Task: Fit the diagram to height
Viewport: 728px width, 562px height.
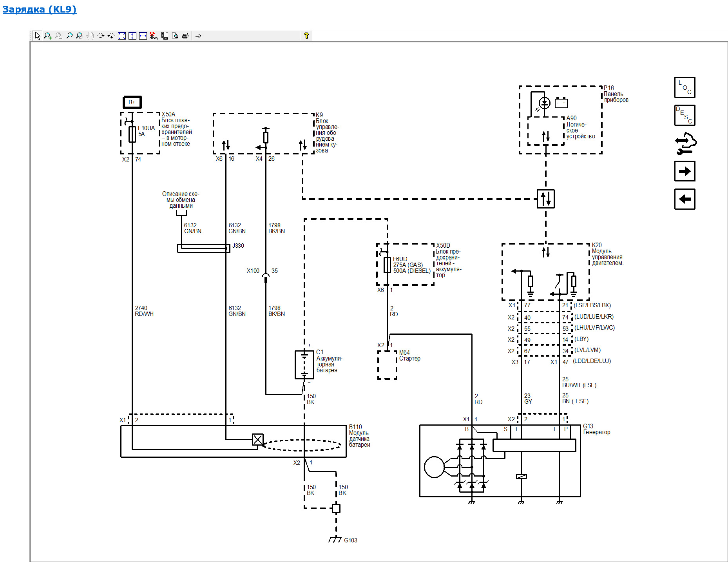Action: click(132, 36)
